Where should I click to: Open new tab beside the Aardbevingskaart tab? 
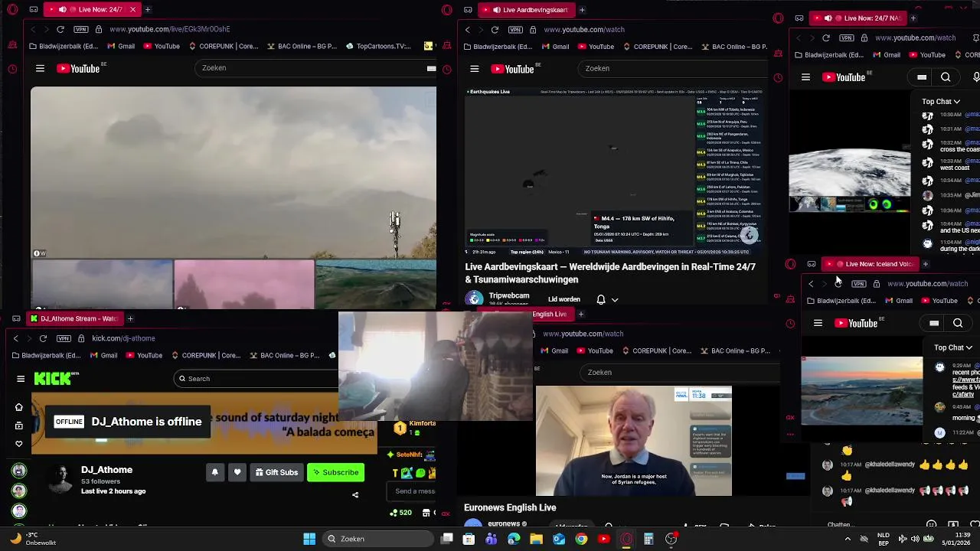tap(582, 10)
